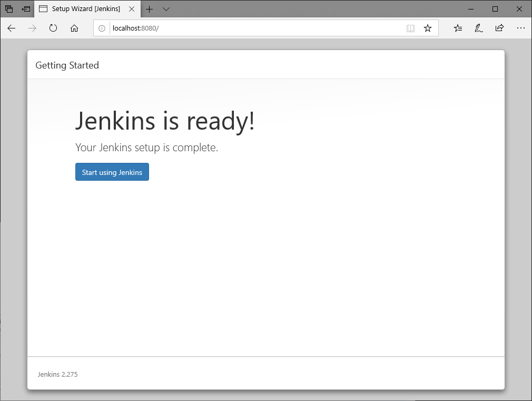The height and width of the screenshot is (401, 532).
Task: Open a new browser tab
Action: coord(149,9)
